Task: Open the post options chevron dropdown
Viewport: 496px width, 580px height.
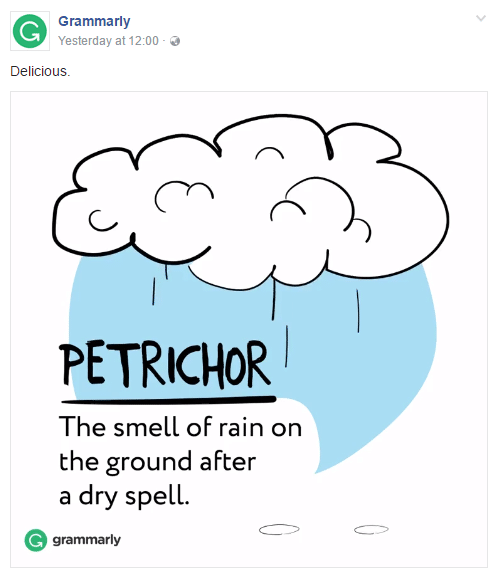Action: 480,18
